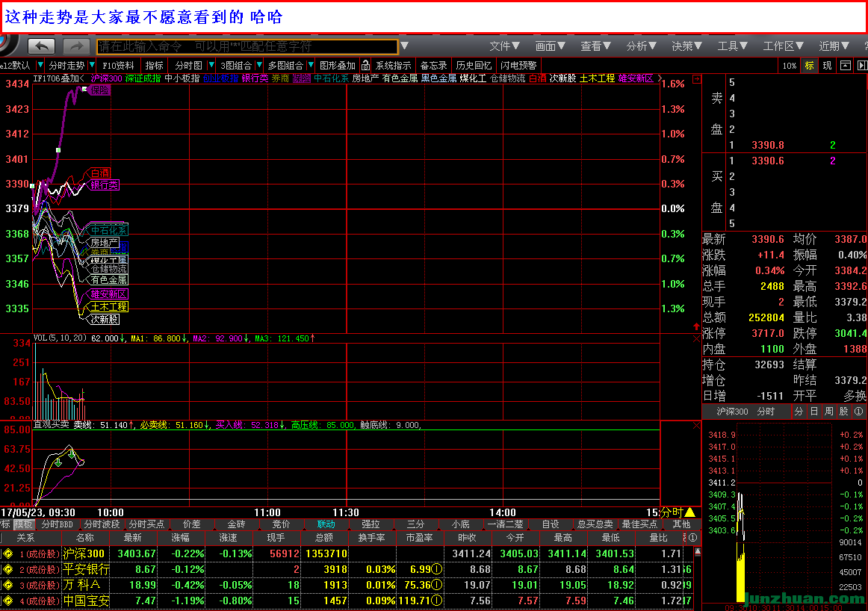Expand the dropdown arrow beside 分时走势
Viewport: 868px width, 611px height.
pyautogui.click(x=92, y=65)
